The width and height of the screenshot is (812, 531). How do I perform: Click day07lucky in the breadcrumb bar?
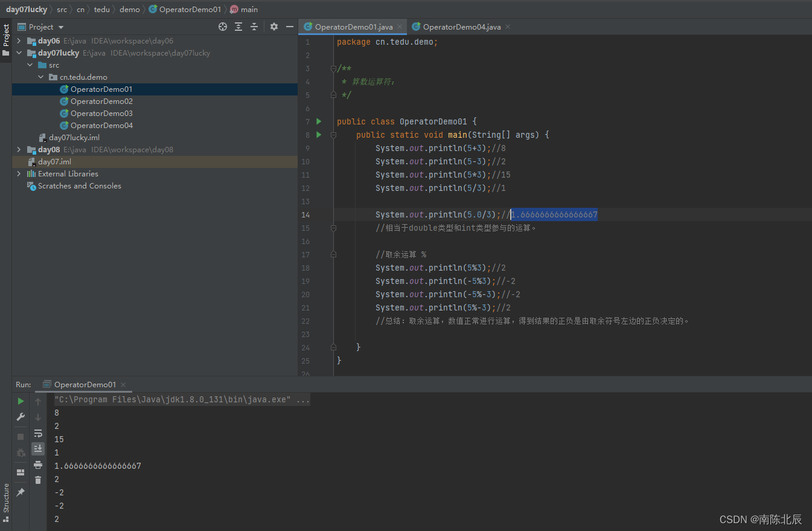(27, 9)
